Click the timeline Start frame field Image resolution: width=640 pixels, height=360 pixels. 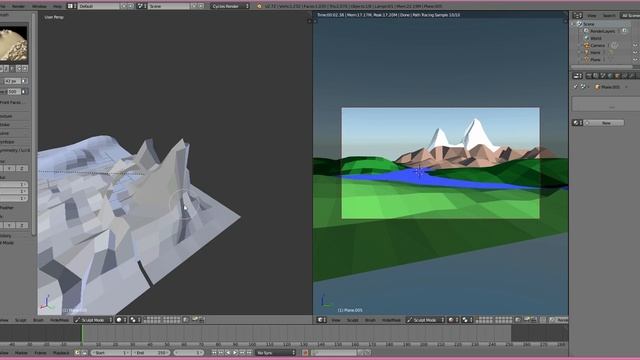pyautogui.click(x=110, y=353)
